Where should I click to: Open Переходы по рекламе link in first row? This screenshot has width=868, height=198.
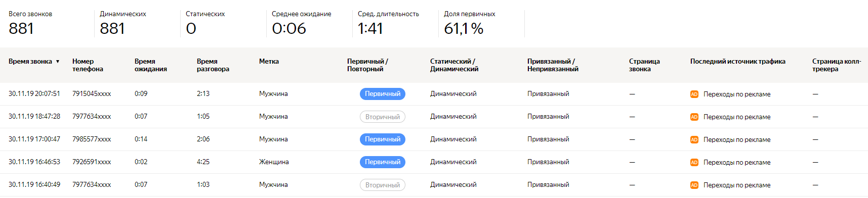pyautogui.click(x=737, y=94)
